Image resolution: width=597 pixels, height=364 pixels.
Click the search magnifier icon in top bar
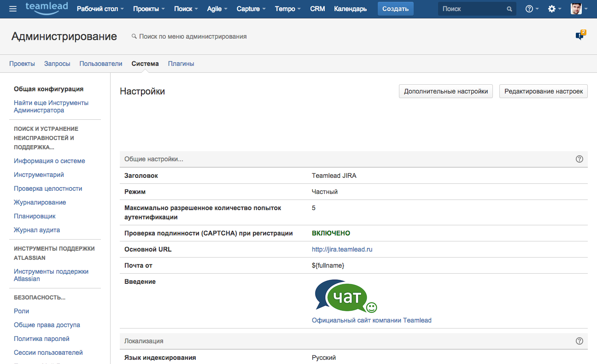[x=509, y=9]
